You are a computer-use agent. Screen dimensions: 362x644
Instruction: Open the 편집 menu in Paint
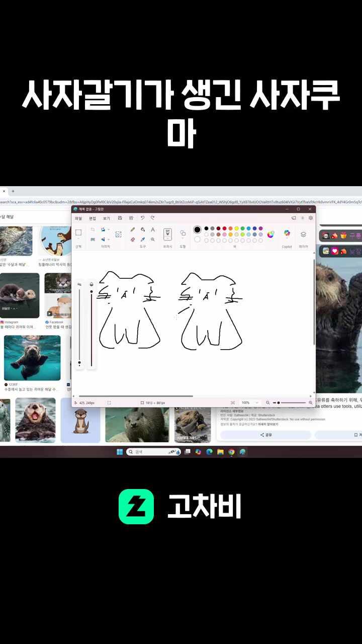tap(93, 218)
